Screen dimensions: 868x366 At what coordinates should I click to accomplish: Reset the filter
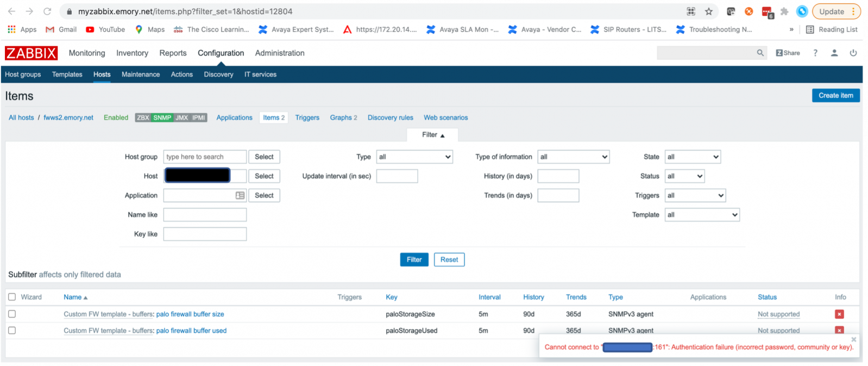tap(449, 259)
